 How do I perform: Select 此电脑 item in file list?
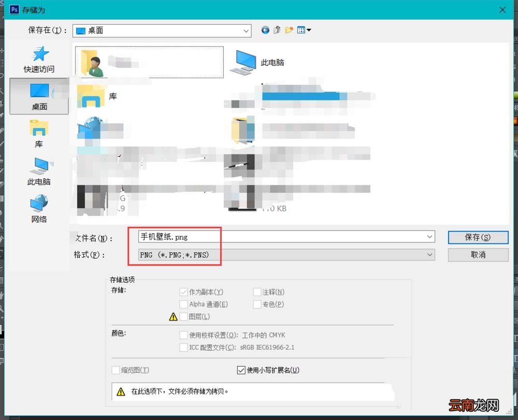click(x=257, y=62)
